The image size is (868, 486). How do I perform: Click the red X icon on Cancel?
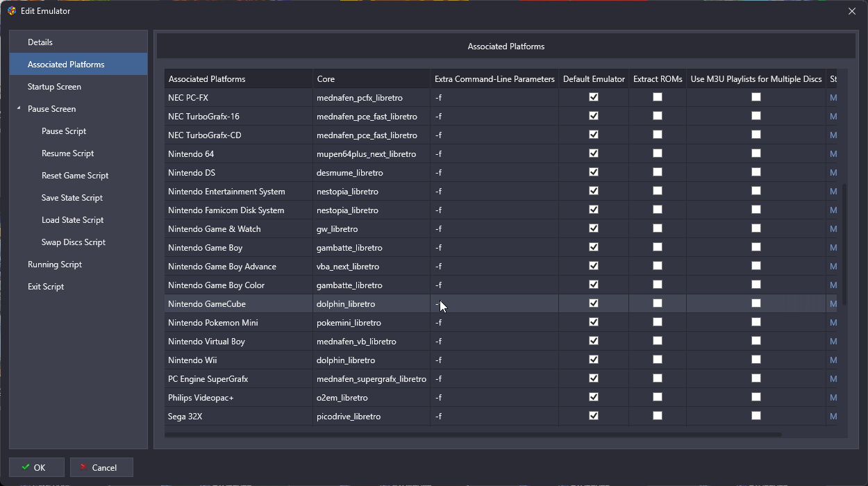coord(83,467)
